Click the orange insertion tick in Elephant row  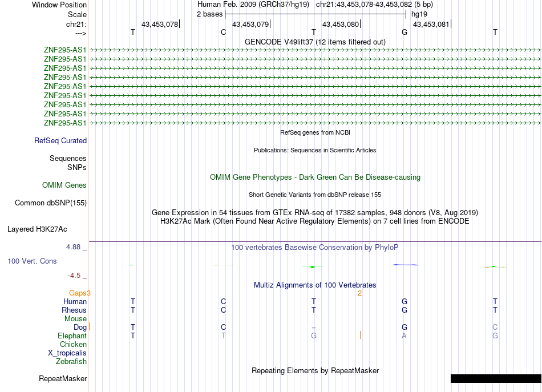point(360,335)
